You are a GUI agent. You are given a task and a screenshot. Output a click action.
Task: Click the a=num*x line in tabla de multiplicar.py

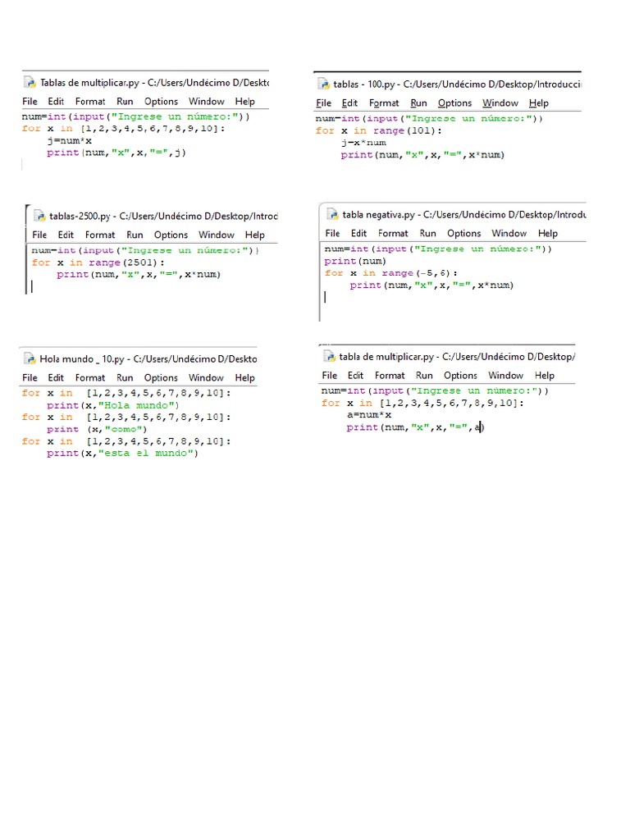pyautogui.click(x=369, y=414)
